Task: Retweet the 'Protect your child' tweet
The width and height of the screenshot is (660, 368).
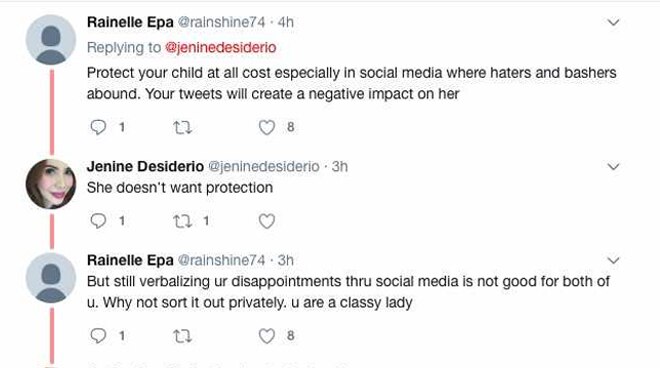Action: click(x=183, y=127)
